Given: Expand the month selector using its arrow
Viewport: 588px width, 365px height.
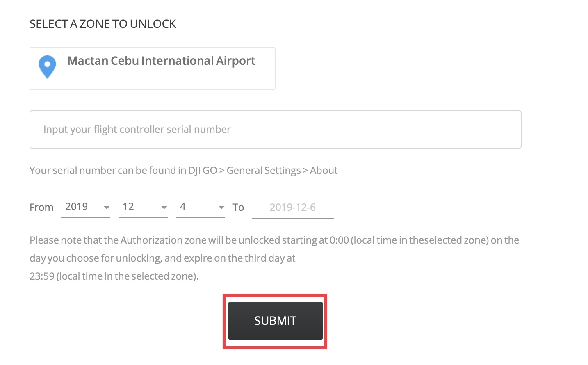Looking at the screenshot, I should pos(164,208).
